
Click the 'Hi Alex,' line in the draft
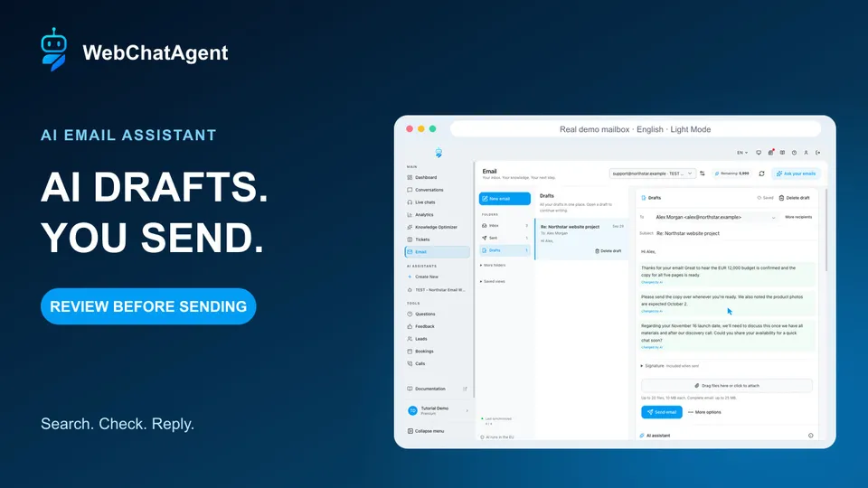point(648,252)
